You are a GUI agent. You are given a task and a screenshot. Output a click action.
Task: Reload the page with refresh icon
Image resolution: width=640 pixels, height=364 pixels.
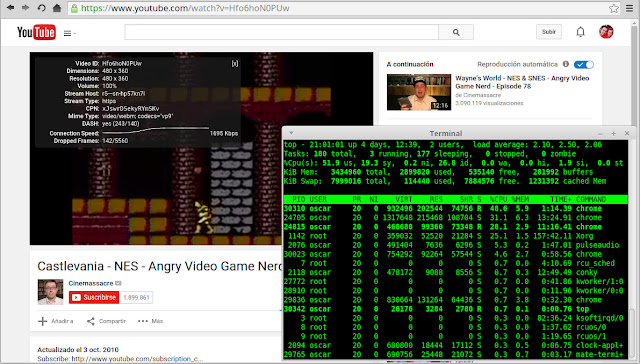pyautogui.click(x=41, y=8)
